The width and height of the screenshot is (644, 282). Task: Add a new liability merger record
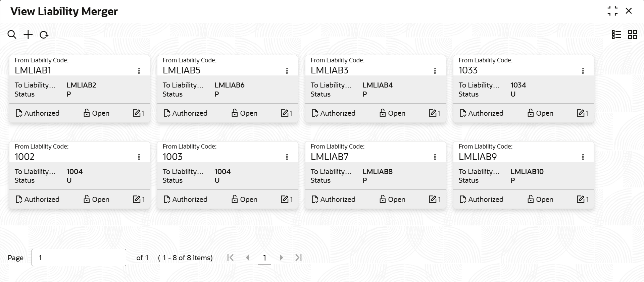click(28, 35)
